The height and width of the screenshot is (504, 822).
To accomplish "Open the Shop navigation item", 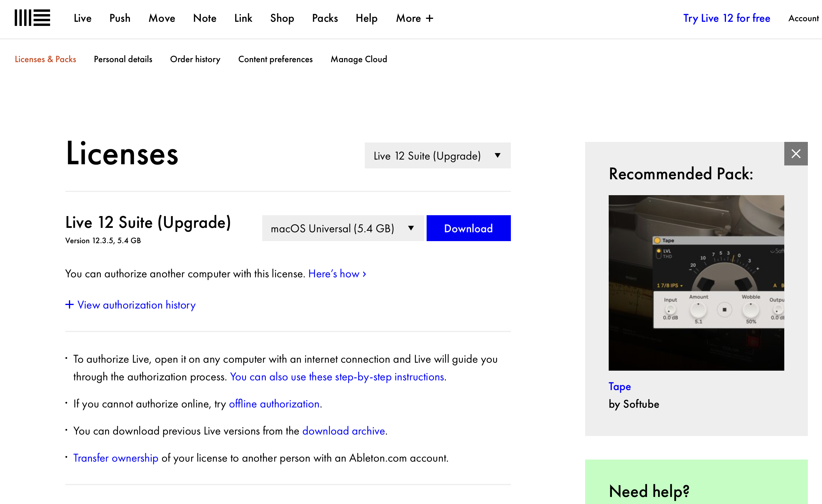I will point(282,18).
